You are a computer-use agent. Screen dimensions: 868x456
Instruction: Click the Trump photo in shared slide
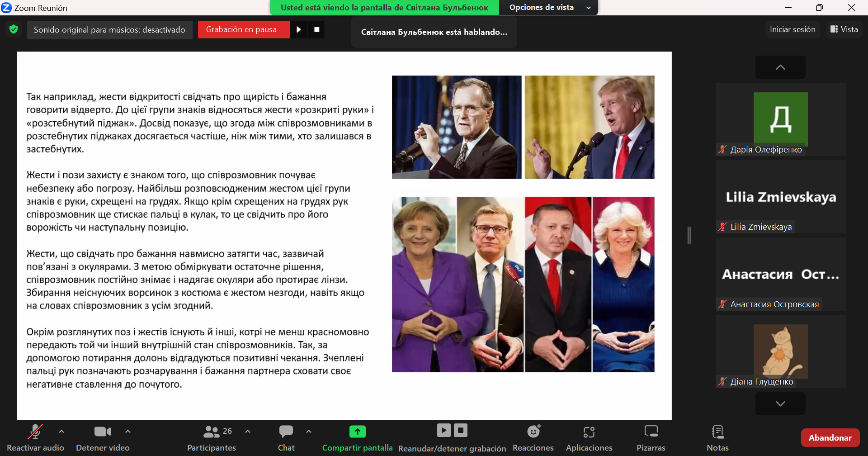click(590, 127)
